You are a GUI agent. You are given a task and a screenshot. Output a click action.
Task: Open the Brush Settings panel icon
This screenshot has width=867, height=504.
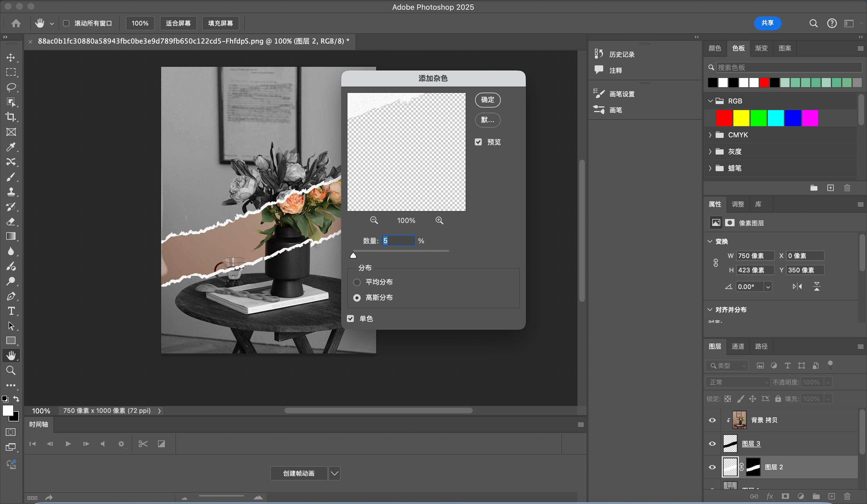pos(599,93)
